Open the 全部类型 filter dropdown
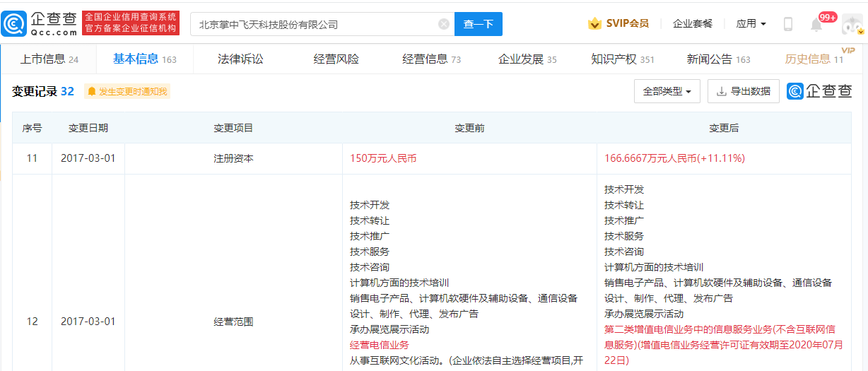868x371 pixels. pos(667,91)
